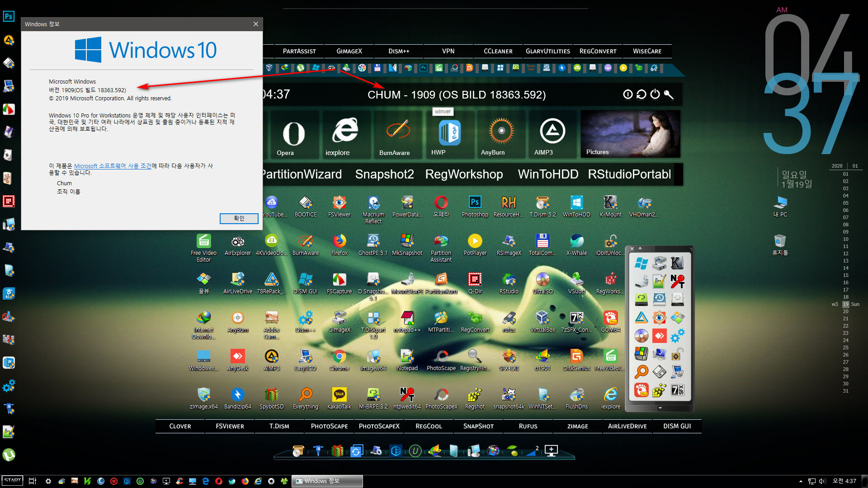Click the DISM GUI bottom bar button
This screenshot has height=488, width=868.
coord(677,426)
